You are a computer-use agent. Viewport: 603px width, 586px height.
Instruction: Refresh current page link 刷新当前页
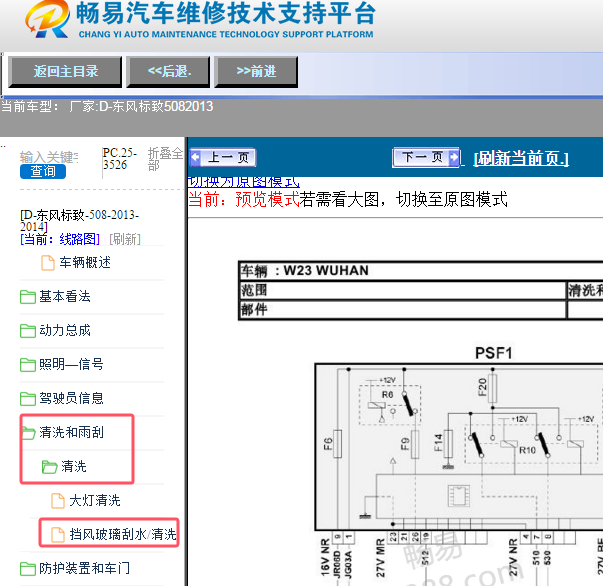click(521, 158)
